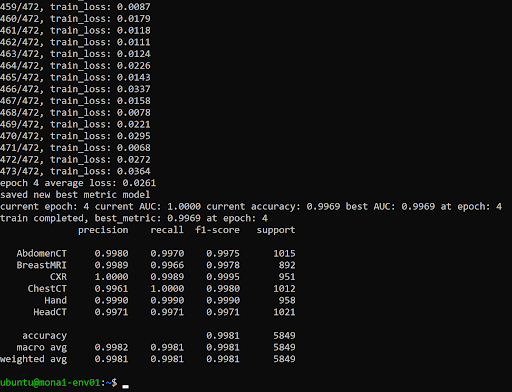
Task: Click the 'f1-score' column header
Action: click(x=217, y=230)
